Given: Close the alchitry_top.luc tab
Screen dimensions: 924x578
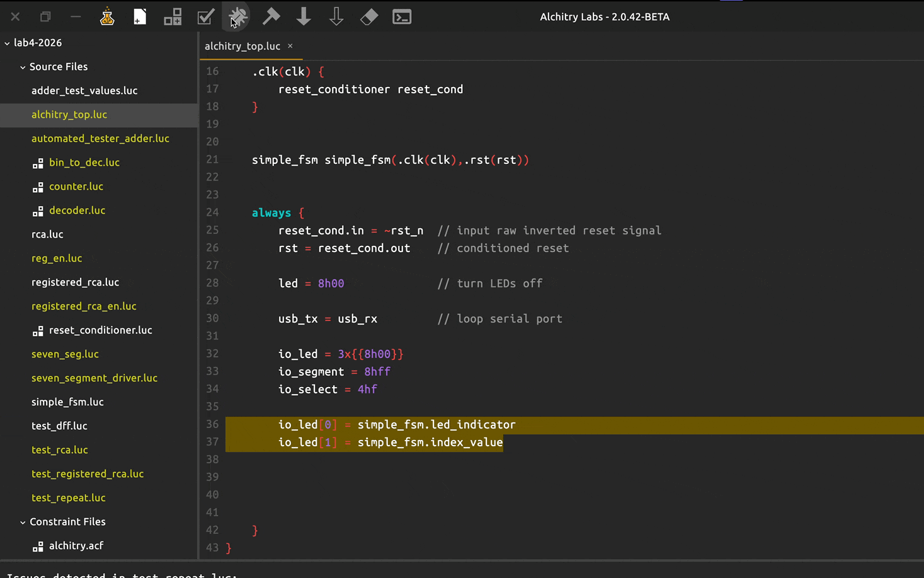Looking at the screenshot, I should [290, 46].
